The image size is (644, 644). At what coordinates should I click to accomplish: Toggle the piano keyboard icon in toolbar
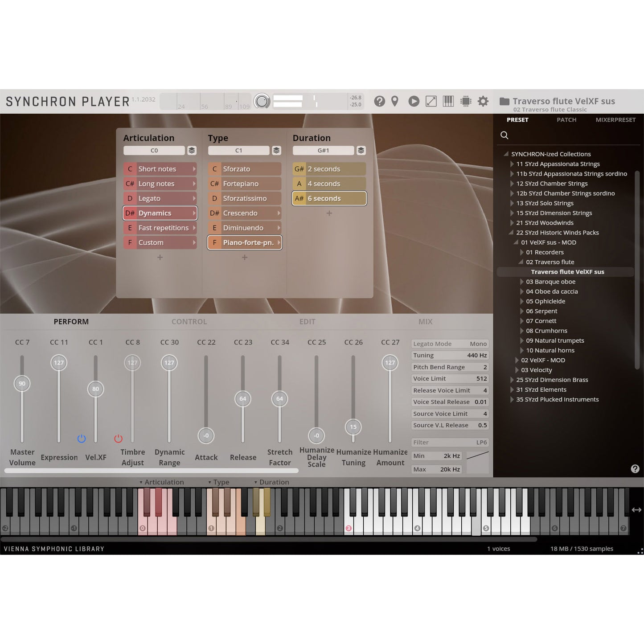448,102
